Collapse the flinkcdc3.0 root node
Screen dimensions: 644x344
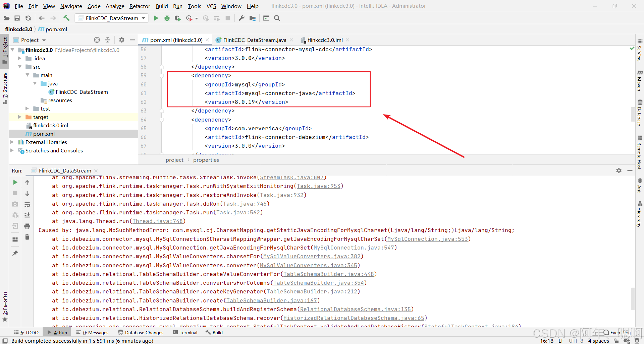(x=13, y=50)
